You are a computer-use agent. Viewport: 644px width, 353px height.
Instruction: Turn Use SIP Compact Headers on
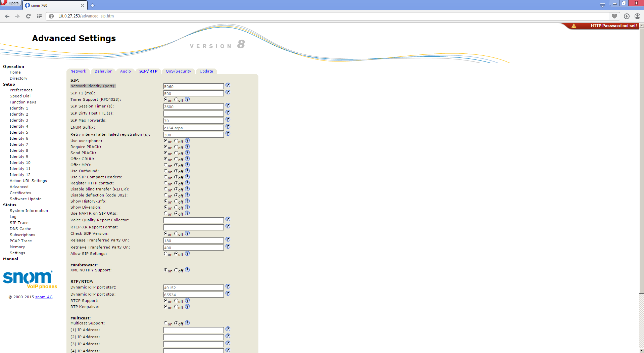[x=166, y=177]
